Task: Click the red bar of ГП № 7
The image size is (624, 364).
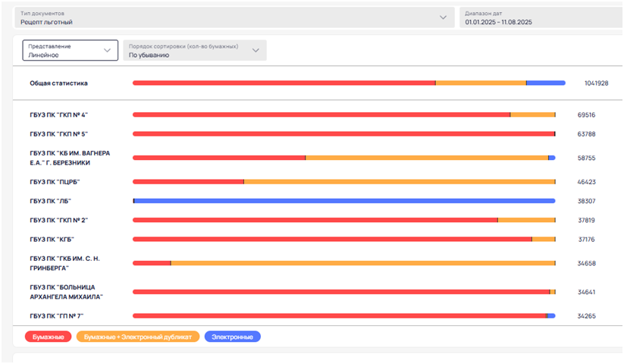Action: tap(340, 316)
